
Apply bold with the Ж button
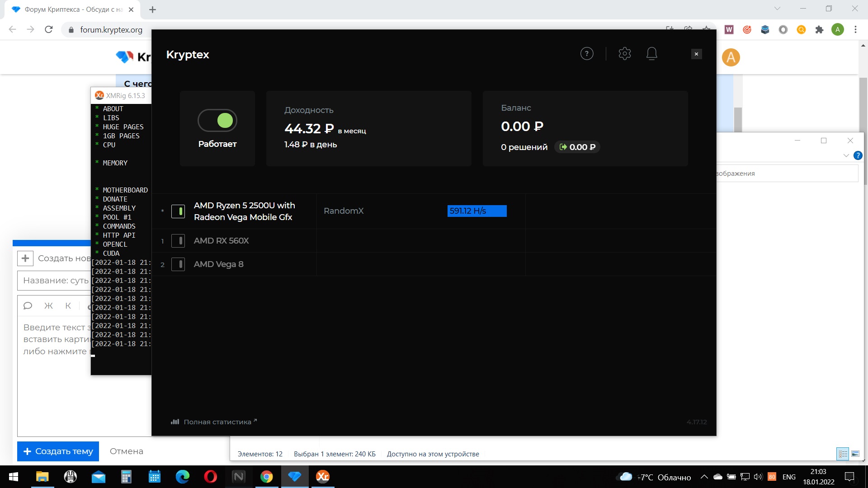[48, 306]
